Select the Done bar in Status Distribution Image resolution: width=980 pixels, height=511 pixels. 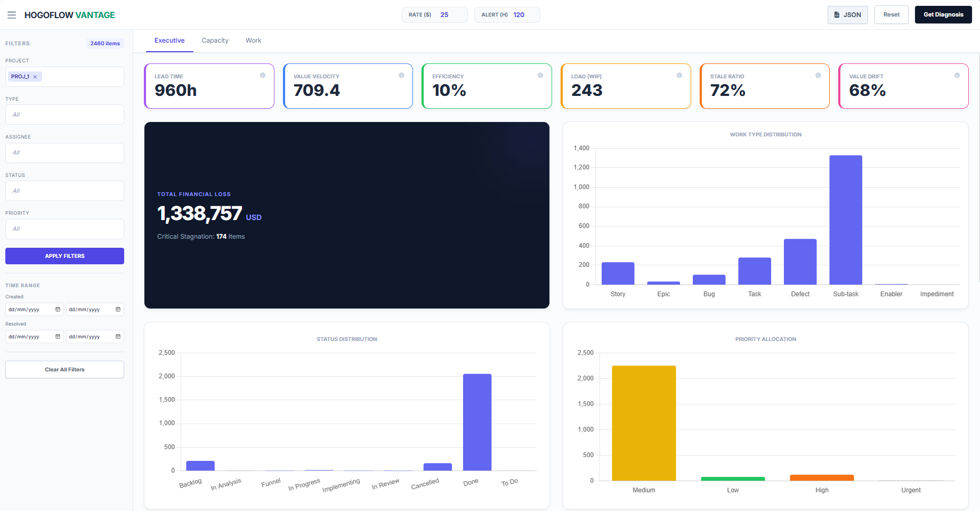477,421
